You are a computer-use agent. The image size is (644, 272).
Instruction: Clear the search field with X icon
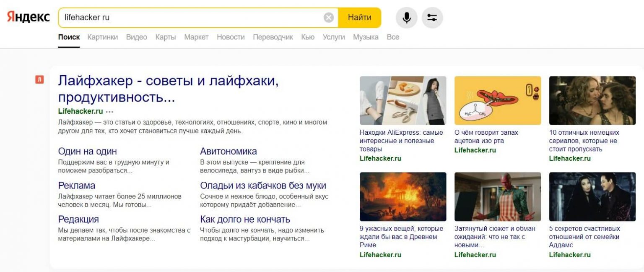click(329, 18)
